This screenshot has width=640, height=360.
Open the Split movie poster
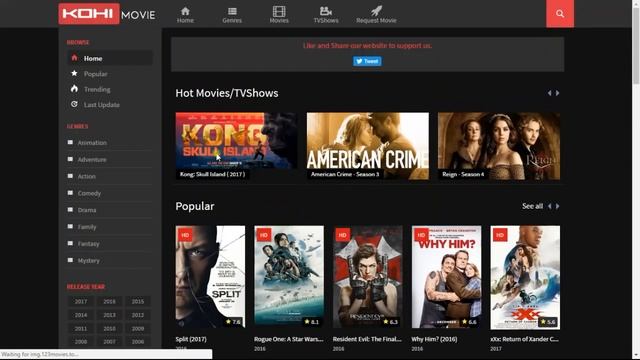coord(210,277)
